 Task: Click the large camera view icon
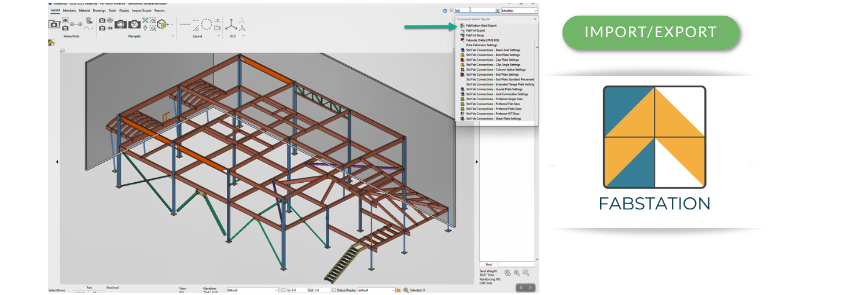click(54, 24)
